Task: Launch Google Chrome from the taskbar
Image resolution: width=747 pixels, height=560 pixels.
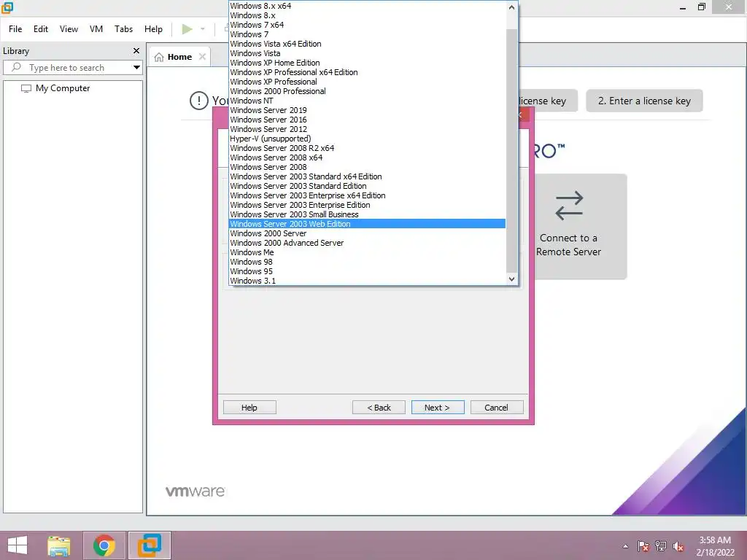Action: click(104, 545)
